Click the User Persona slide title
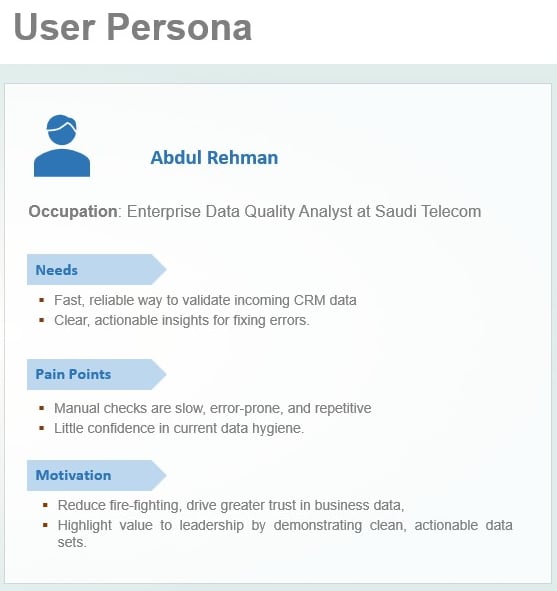The width and height of the screenshot is (557, 591). point(133,27)
